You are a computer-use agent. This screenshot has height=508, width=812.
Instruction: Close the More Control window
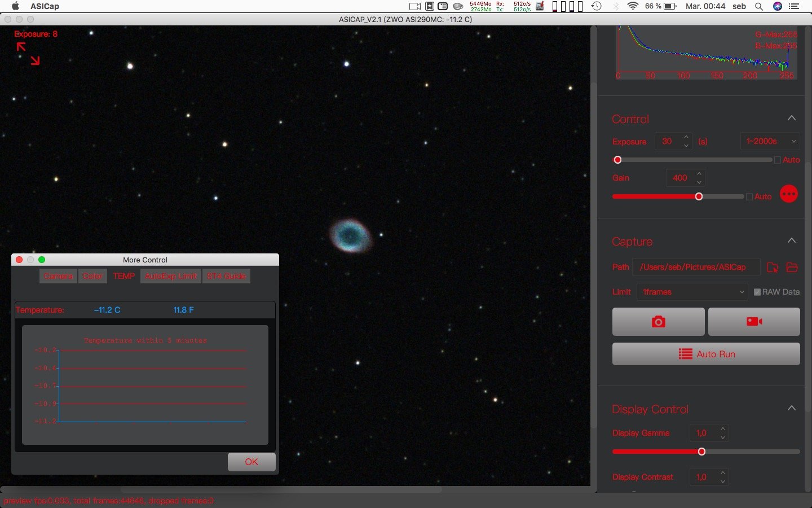[19, 260]
